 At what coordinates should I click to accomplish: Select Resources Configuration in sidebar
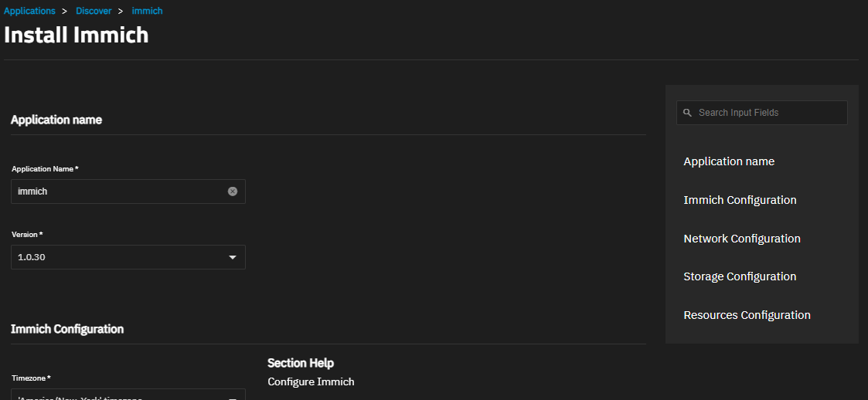coord(747,315)
